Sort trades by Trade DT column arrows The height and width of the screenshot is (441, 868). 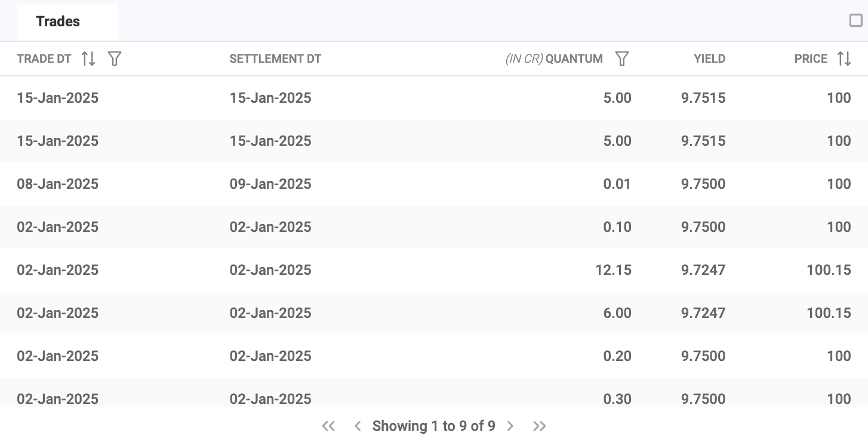[x=88, y=59]
